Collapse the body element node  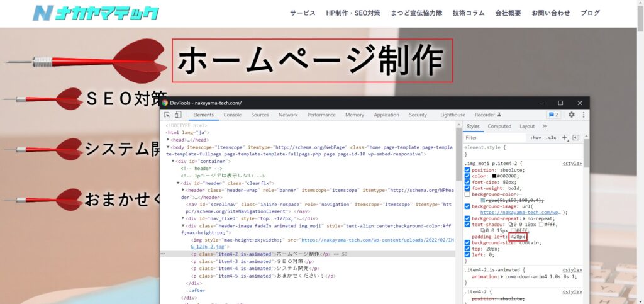(168, 147)
